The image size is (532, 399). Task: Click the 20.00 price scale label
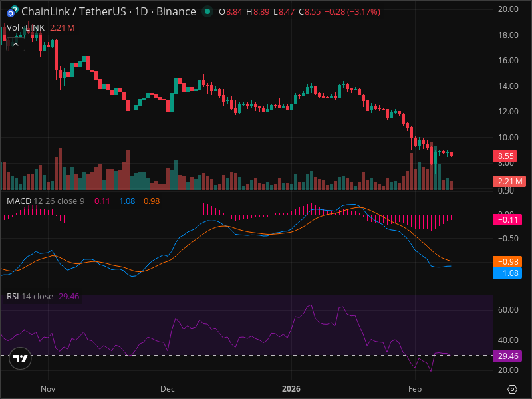click(x=508, y=9)
